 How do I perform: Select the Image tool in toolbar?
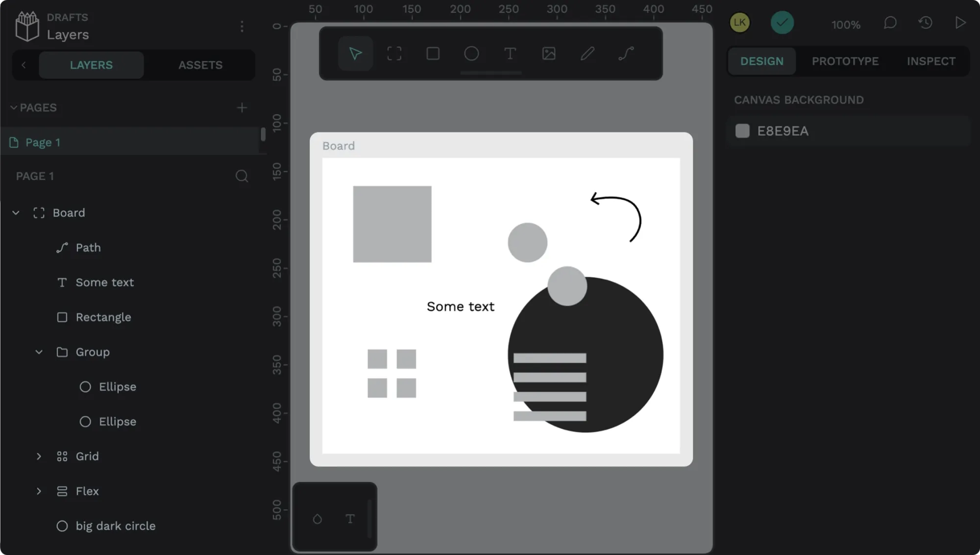pyautogui.click(x=549, y=53)
